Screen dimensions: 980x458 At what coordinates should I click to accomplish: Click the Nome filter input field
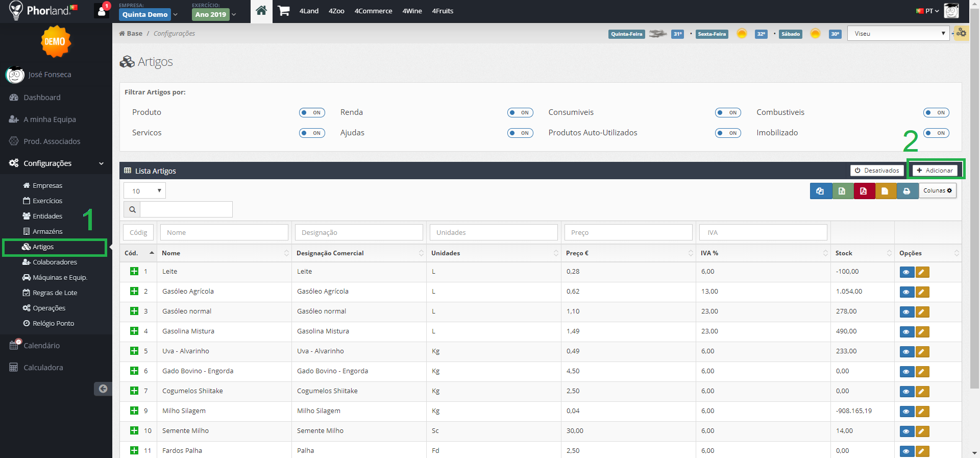pyautogui.click(x=224, y=232)
